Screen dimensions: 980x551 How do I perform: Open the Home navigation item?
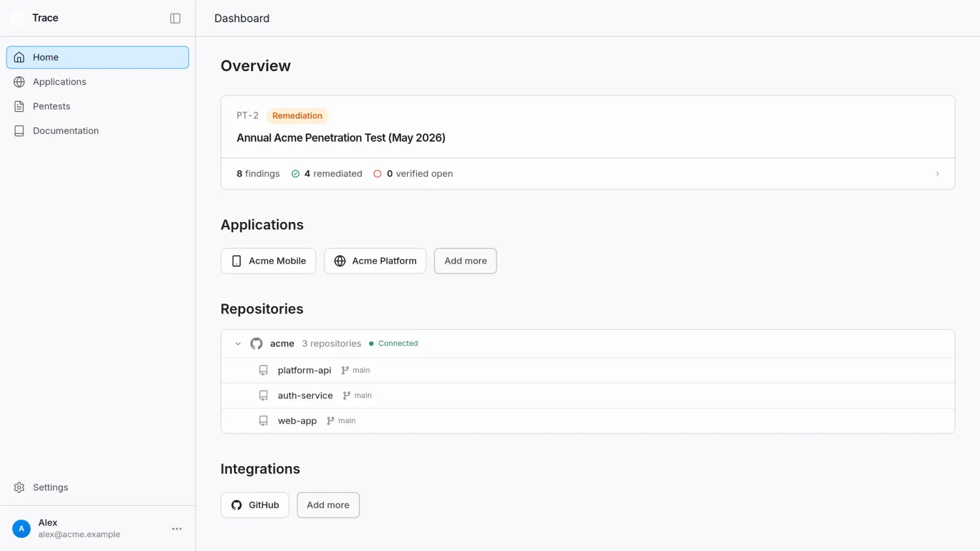[x=97, y=57]
